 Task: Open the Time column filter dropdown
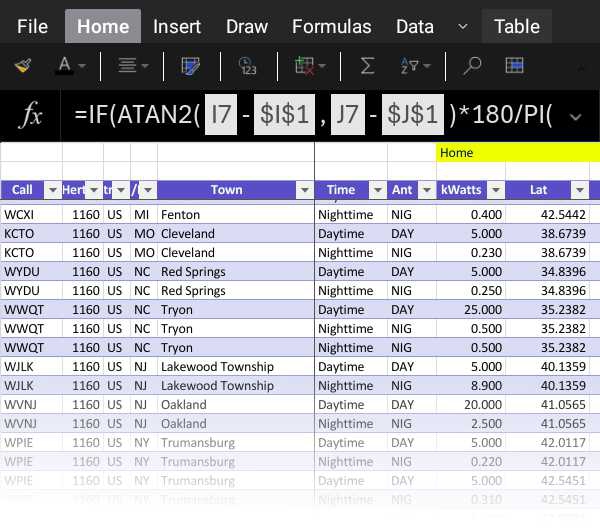tap(377, 190)
